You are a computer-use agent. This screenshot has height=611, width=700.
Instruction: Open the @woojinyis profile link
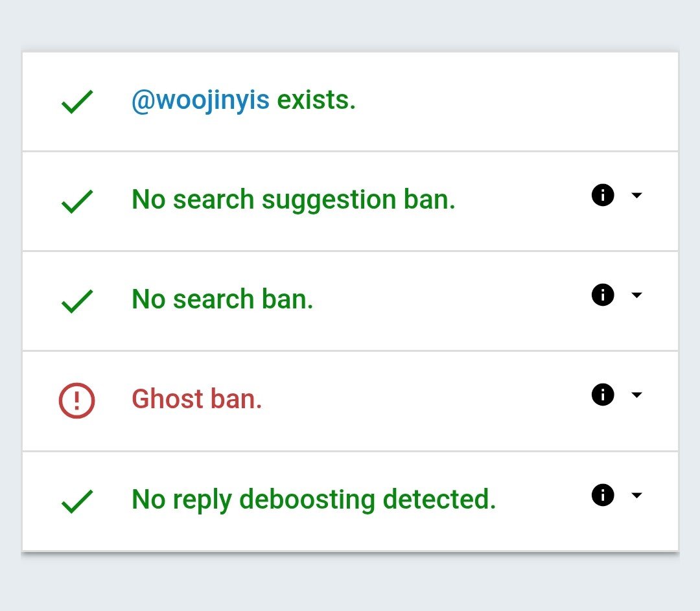coord(200,100)
